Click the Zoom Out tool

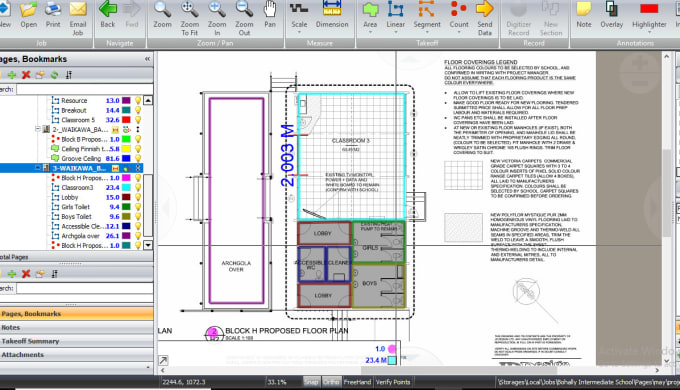(244, 19)
